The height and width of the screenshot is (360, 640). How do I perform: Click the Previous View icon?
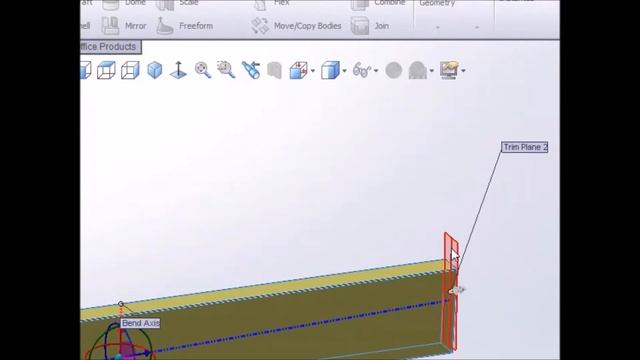click(251, 70)
